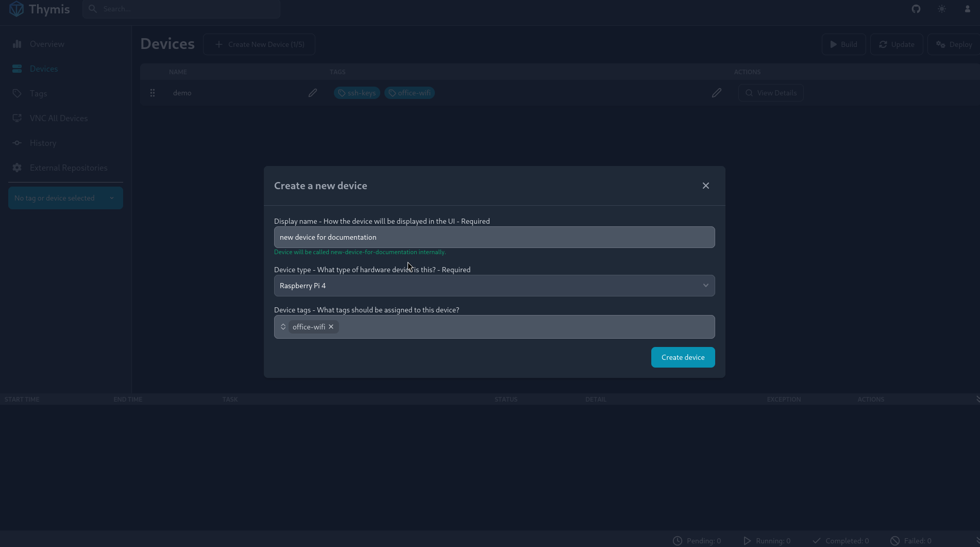
Task: Open External Repositories page
Action: (x=65, y=168)
